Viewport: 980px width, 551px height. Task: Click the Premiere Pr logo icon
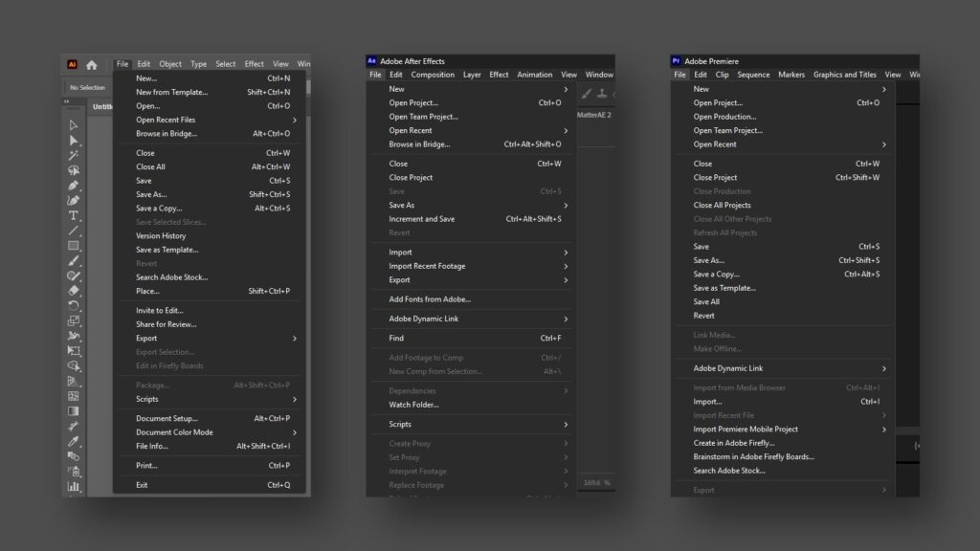point(676,61)
